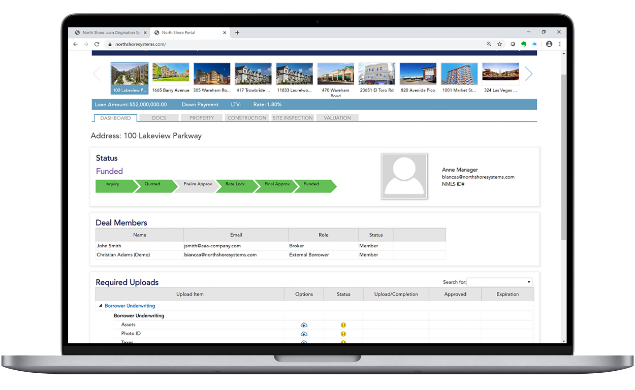Click the Name column header in Deal Members
The image size is (635, 390).
click(139, 235)
